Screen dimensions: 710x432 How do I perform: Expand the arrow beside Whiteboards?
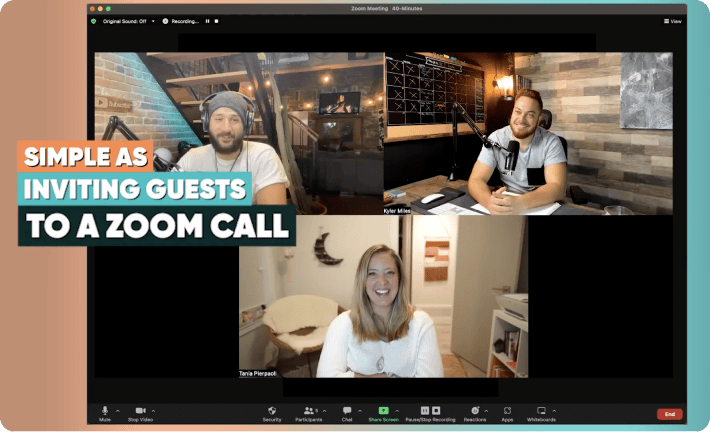click(554, 411)
